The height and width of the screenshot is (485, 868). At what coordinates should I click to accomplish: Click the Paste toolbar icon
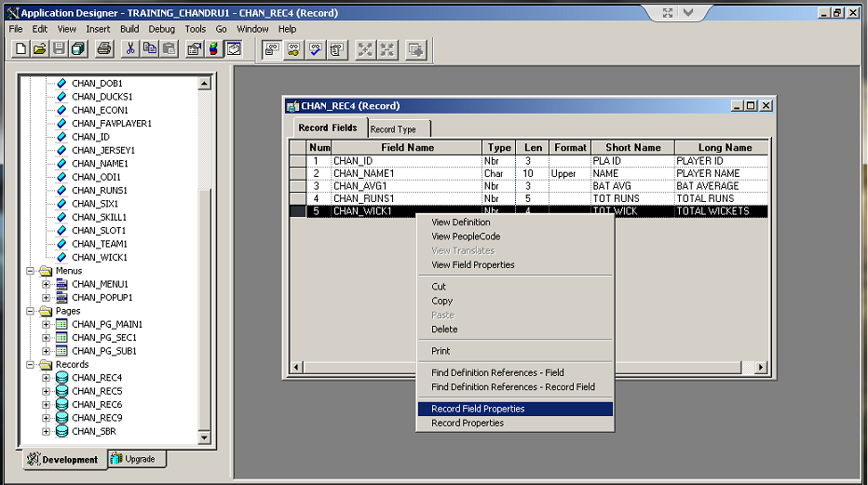pos(169,49)
